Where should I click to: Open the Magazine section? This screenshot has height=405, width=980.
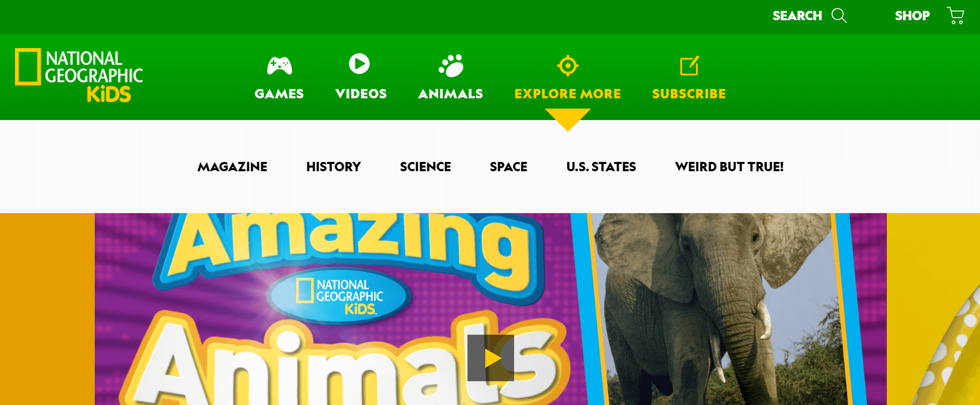pos(232,167)
